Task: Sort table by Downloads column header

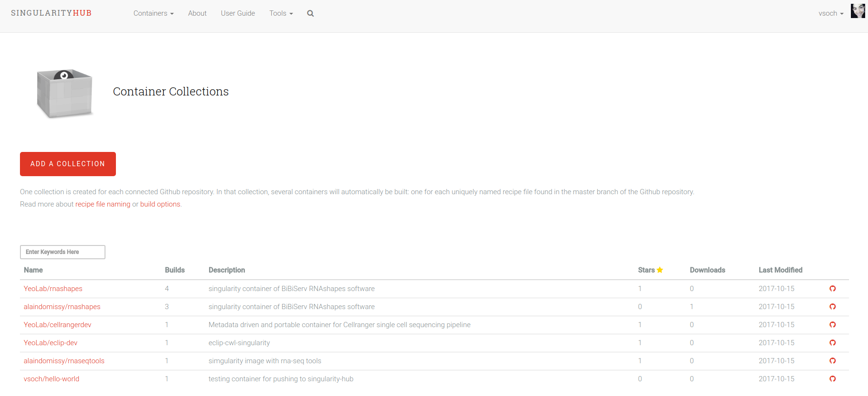Action: pyautogui.click(x=707, y=270)
